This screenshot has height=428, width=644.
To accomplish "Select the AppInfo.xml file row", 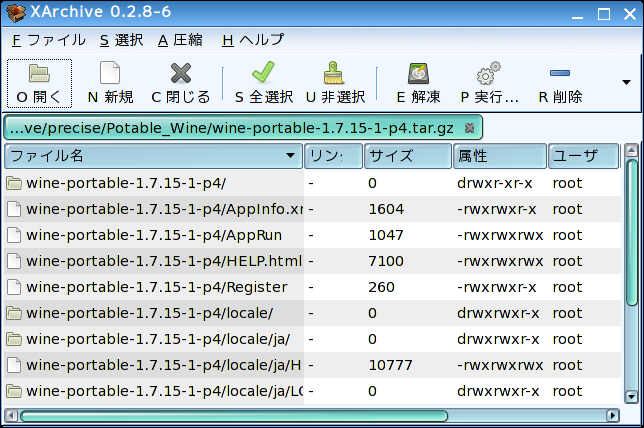I will 312,209.
